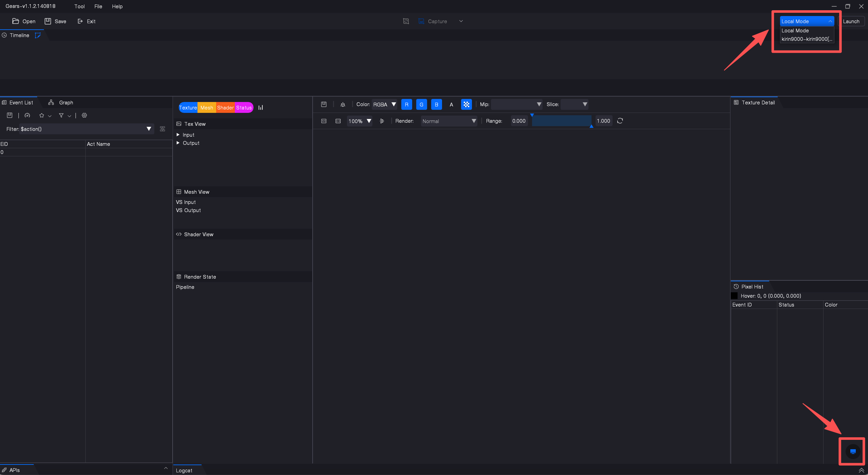Open the Tool menu
This screenshot has width=868, height=475.
pos(80,6)
